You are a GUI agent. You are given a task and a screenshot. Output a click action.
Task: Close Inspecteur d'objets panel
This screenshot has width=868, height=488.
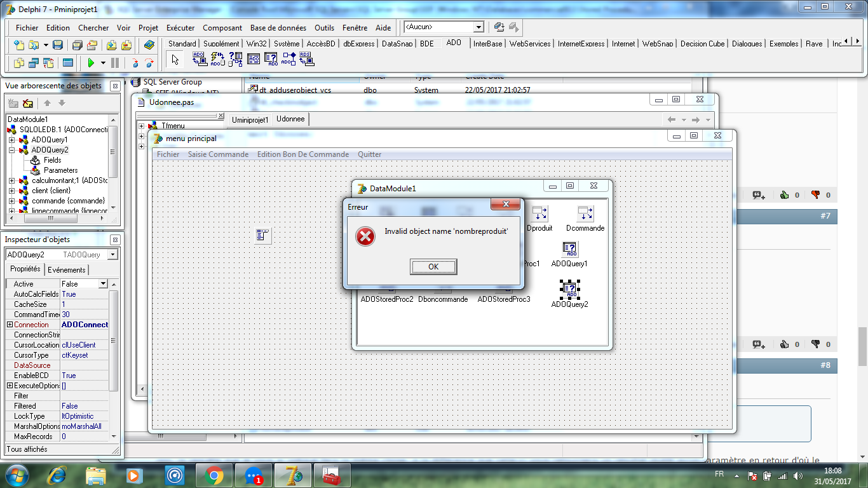[x=115, y=240]
